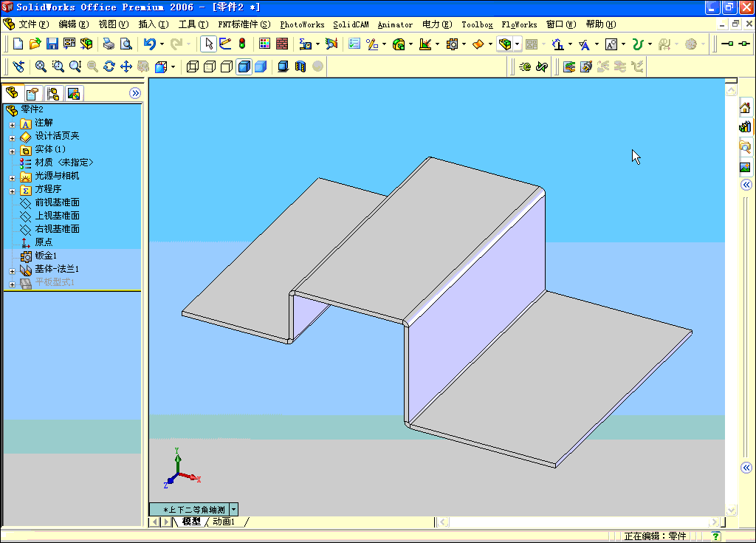Open the 工具(T) menu
The image size is (756, 543).
tap(193, 24)
